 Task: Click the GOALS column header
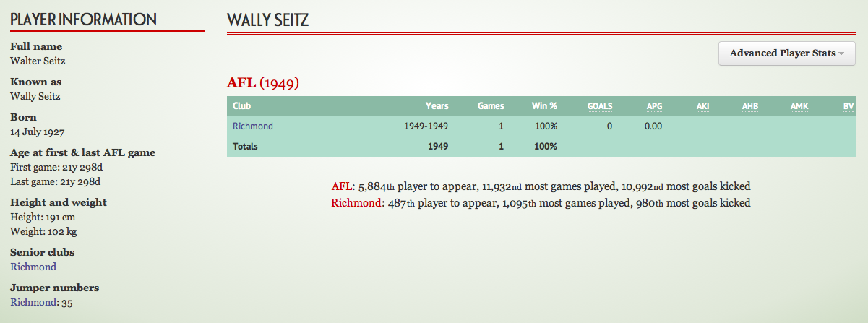tap(599, 106)
